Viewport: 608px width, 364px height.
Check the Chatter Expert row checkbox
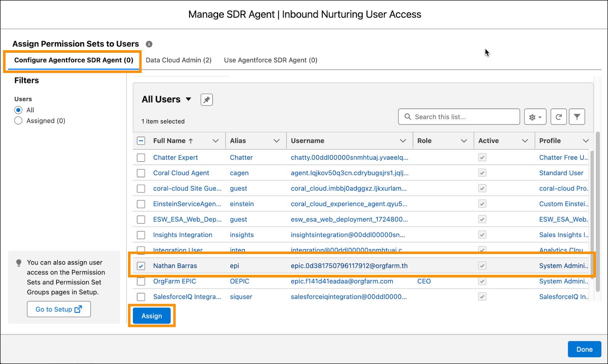[141, 158]
